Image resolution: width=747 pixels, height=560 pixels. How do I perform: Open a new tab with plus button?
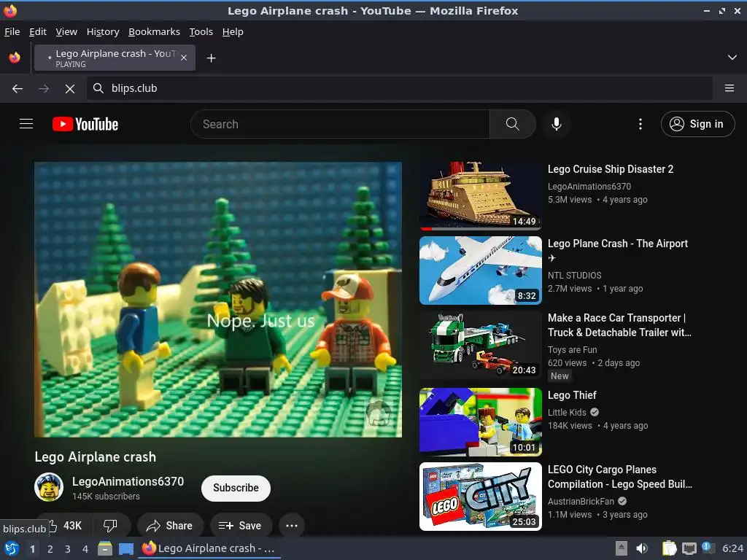(x=211, y=58)
